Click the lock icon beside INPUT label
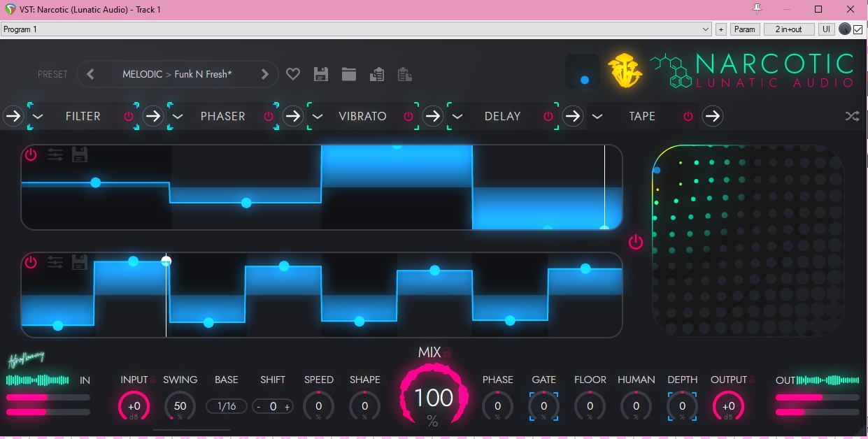Screen dimensions: 868x439 152,380
